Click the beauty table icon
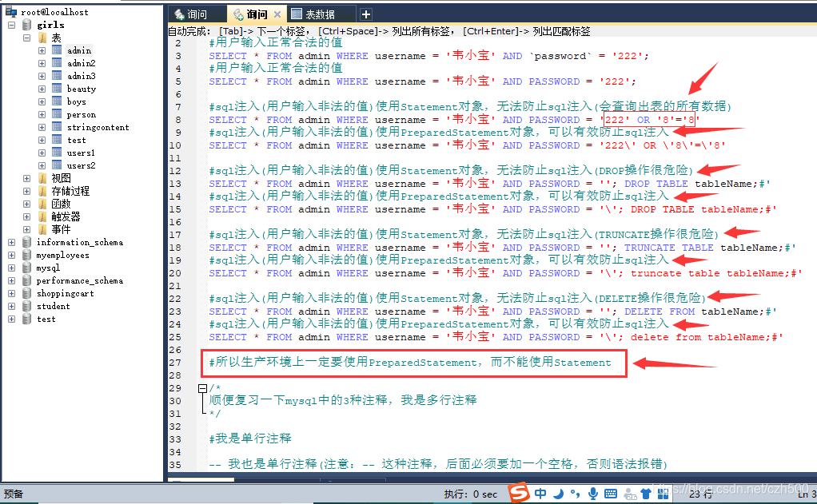Viewport: 817px width, 504px height. (57, 89)
